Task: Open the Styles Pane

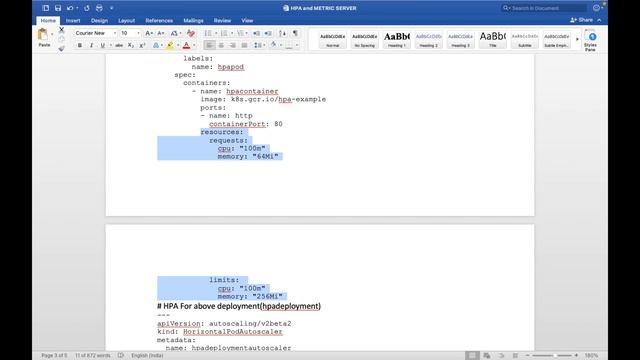Action: (x=590, y=40)
